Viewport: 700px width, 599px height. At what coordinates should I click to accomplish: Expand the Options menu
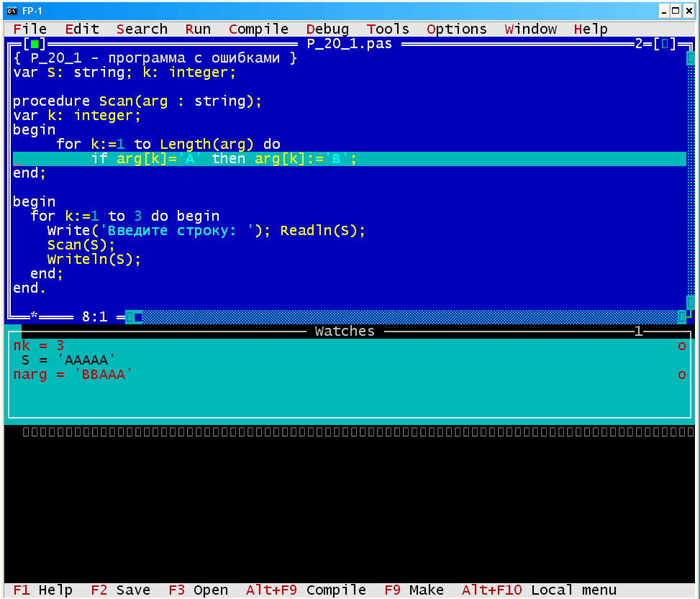tap(456, 29)
